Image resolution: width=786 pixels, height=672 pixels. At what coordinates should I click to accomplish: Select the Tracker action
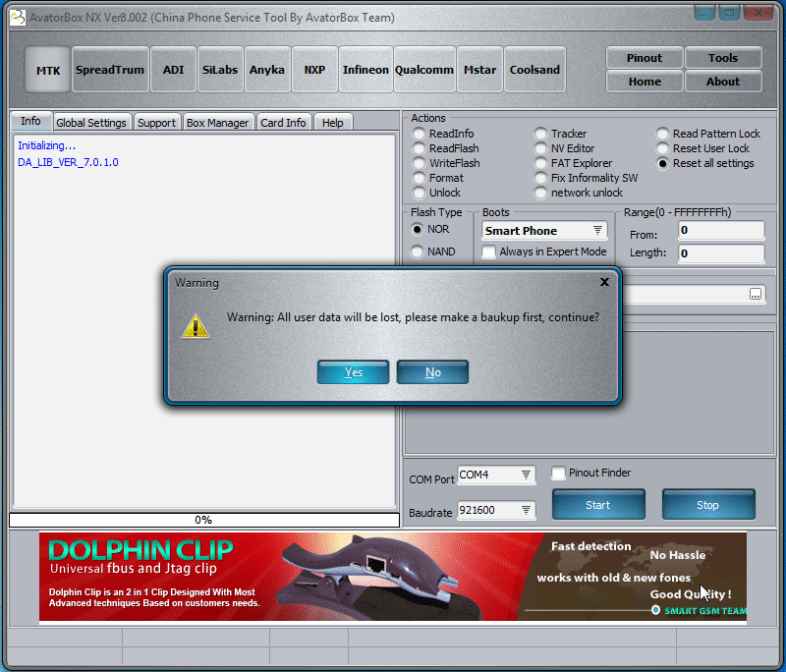[560, 134]
